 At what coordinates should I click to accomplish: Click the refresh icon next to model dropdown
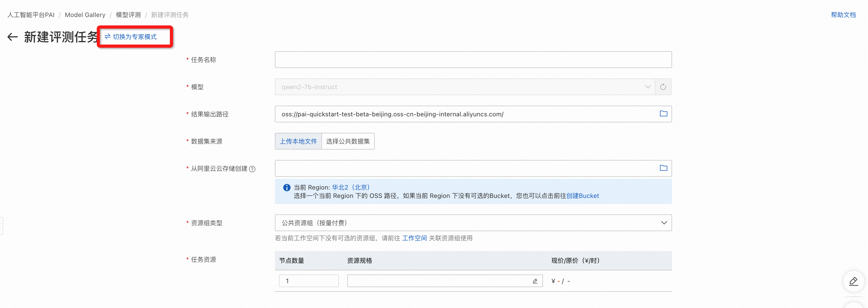663,87
